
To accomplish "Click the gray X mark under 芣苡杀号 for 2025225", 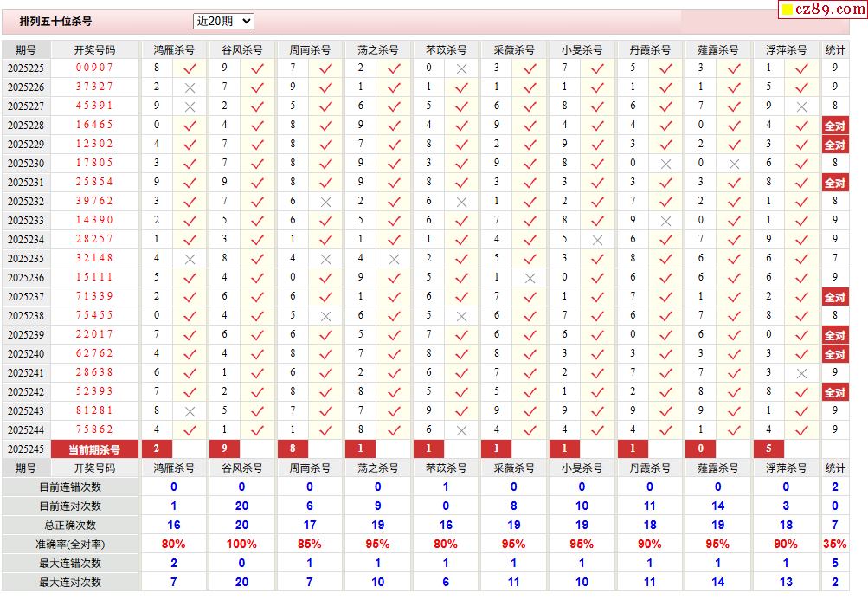I will click(461, 68).
